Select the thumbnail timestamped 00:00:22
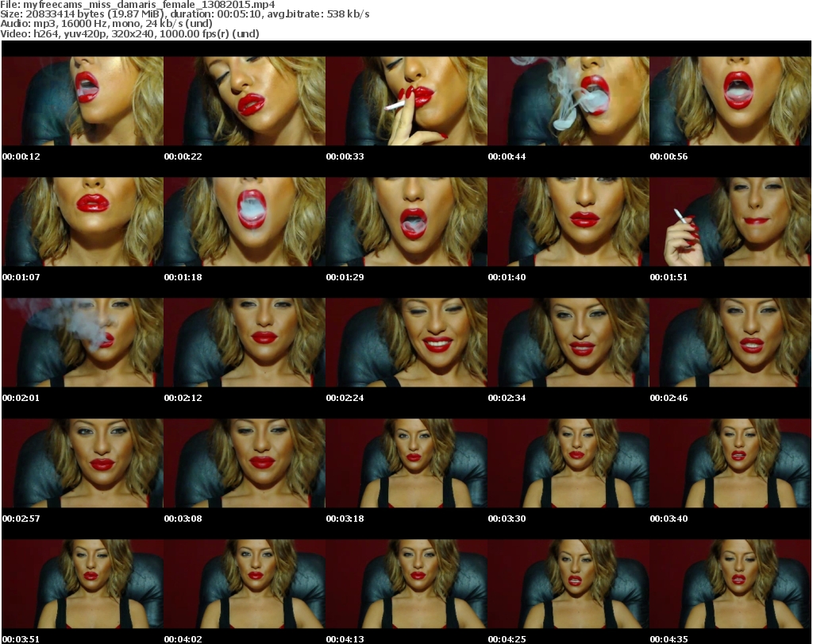Screen dimensions: 813x644 pyautogui.click(x=245, y=101)
